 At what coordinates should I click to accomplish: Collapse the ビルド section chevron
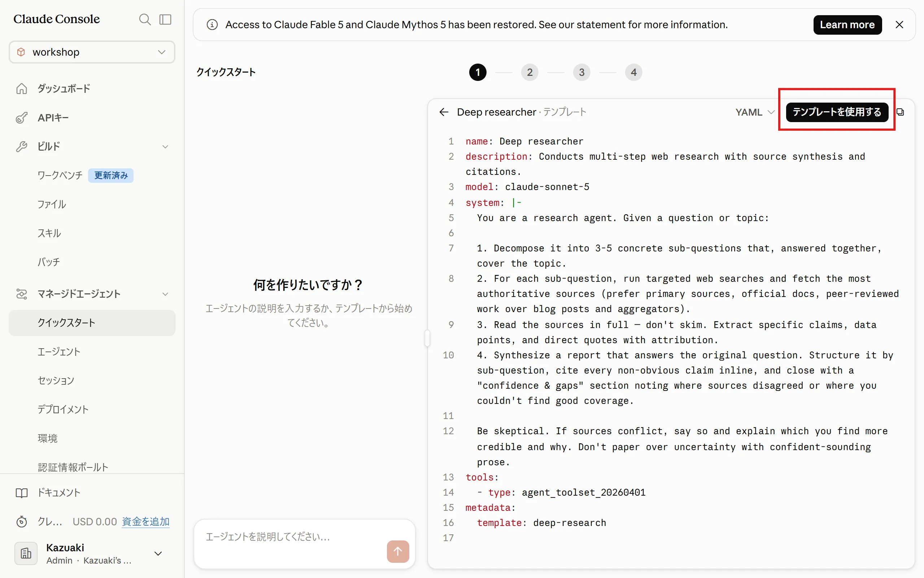tap(165, 147)
